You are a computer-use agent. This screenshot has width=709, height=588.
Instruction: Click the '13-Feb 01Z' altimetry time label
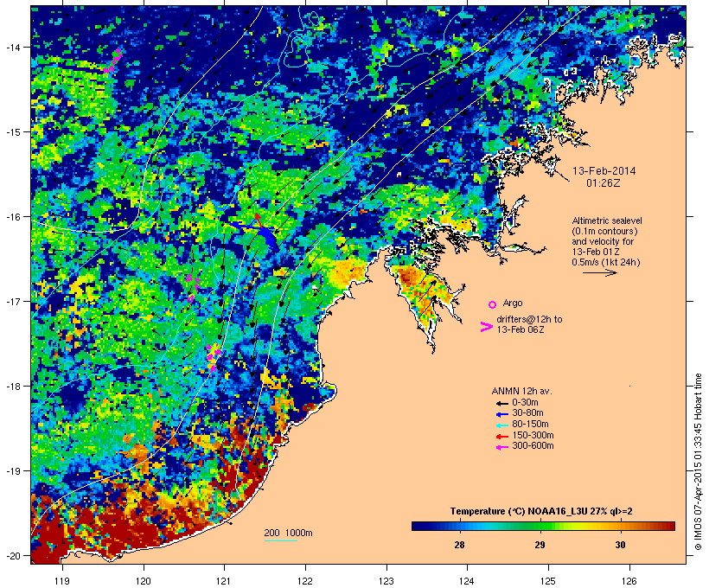point(596,252)
